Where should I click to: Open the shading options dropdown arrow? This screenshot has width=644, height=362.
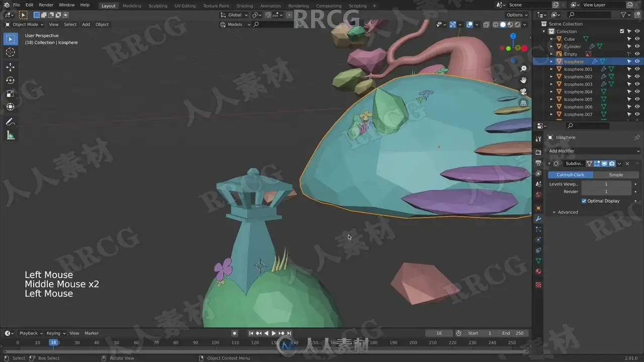click(525, 25)
